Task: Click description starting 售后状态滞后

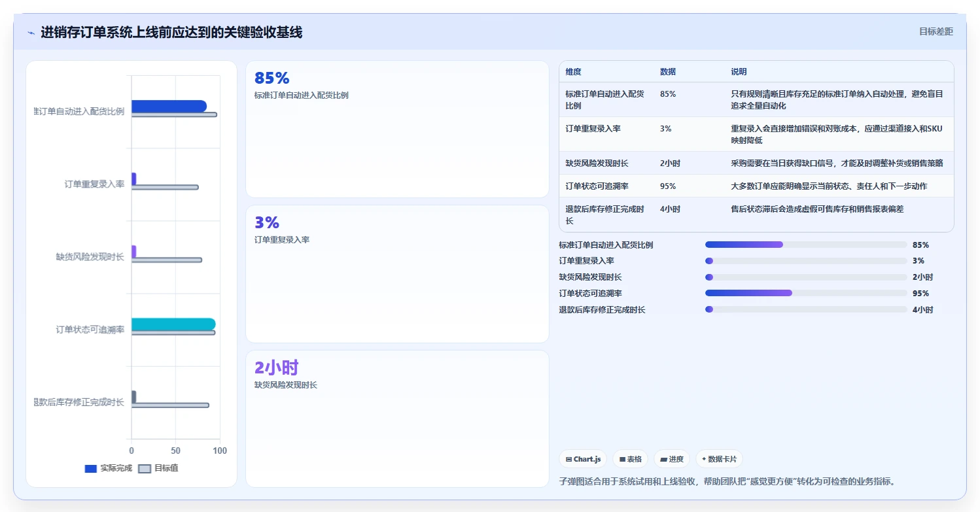Action: [x=817, y=209]
